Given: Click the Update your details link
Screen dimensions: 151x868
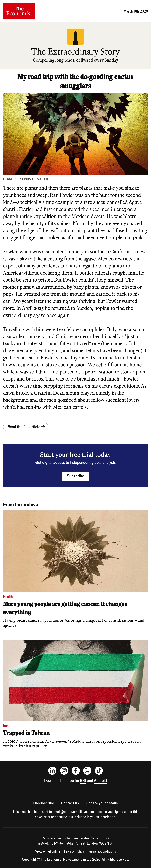Looking at the screenshot, I should 102,803.
